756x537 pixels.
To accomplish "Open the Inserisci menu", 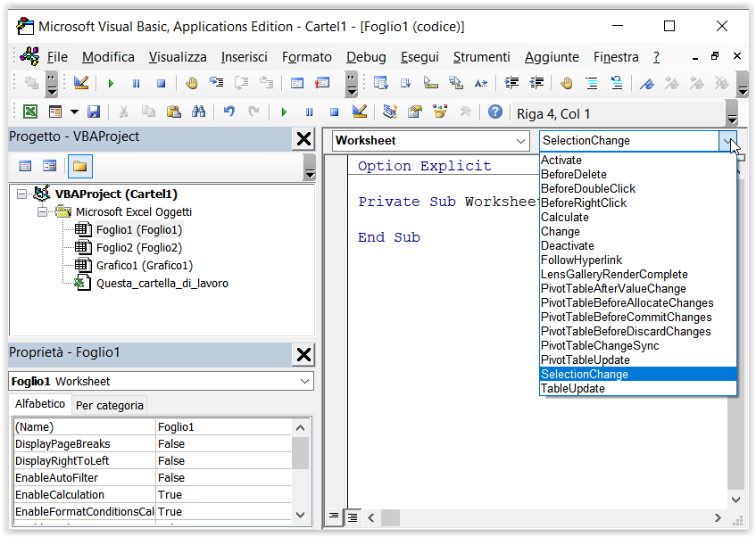I will point(244,57).
